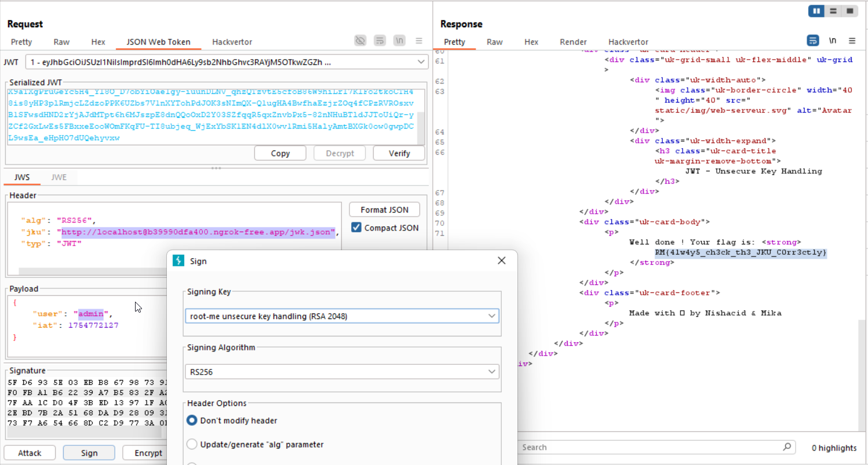Open the JWT token selector dropdown
This screenshot has height=465, width=868.
421,62
